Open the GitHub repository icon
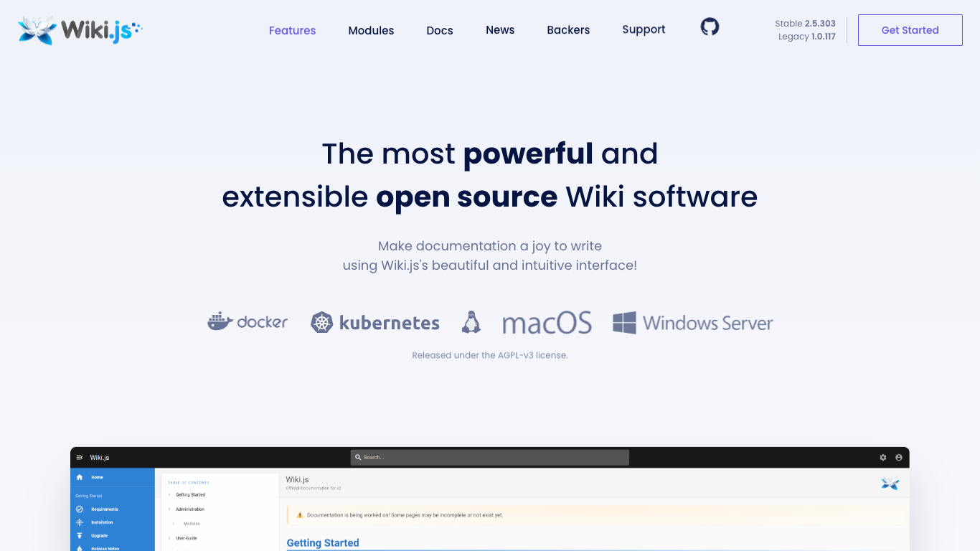 (710, 27)
